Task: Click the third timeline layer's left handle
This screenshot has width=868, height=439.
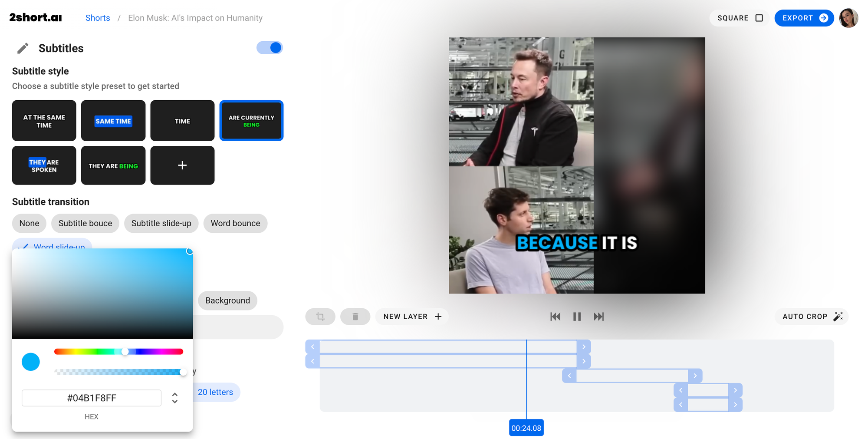Action: pyautogui.click(x=569, y=376)
